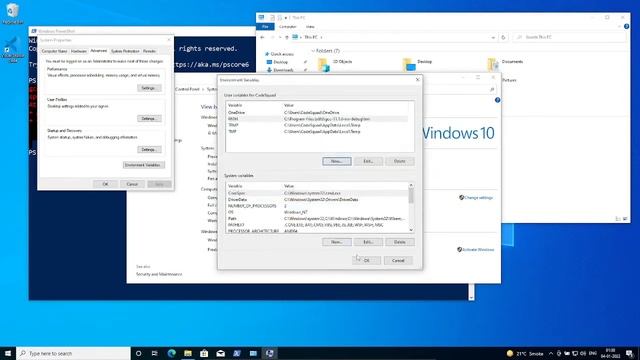Open the 3D Objects folder in File Explorer
This screenshot has width=640, height=360.
pos(336,64)
